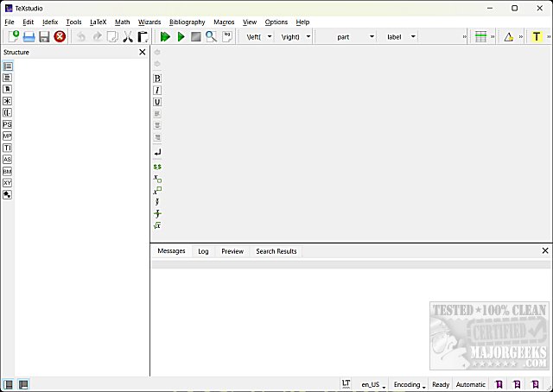Click the Save file icon

[44, 36]
